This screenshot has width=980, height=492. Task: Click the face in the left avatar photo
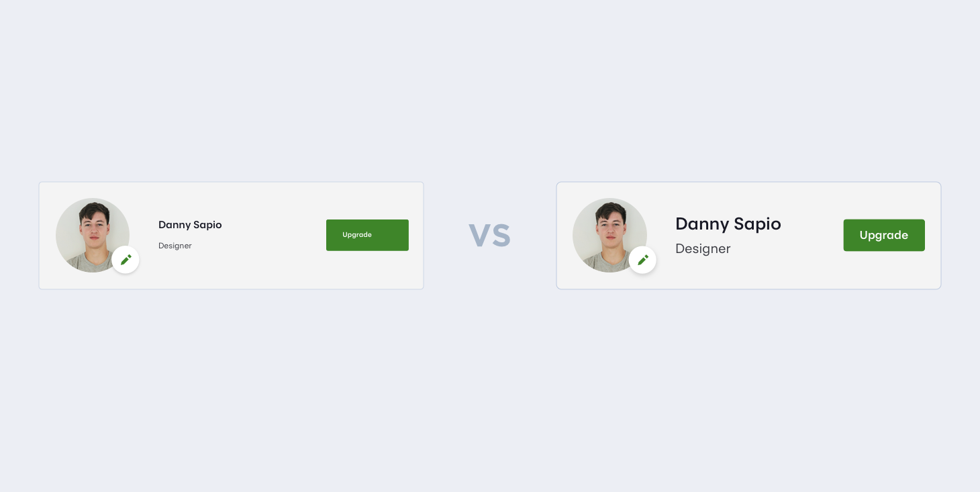click(93, 228)
